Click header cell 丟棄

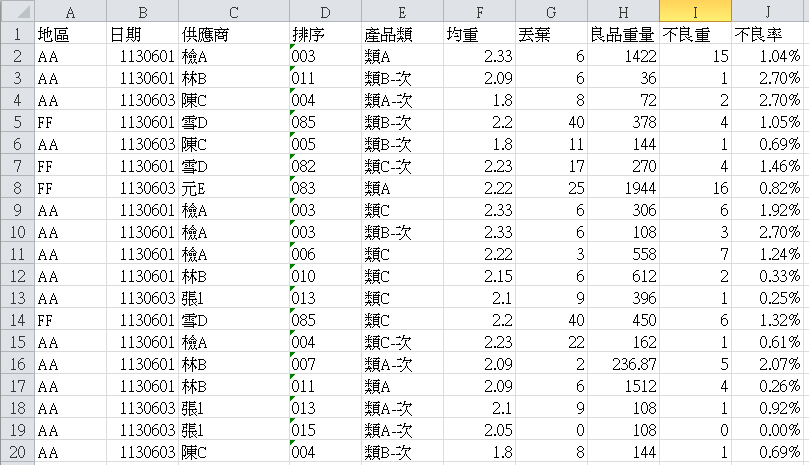(x=552, y=34)
